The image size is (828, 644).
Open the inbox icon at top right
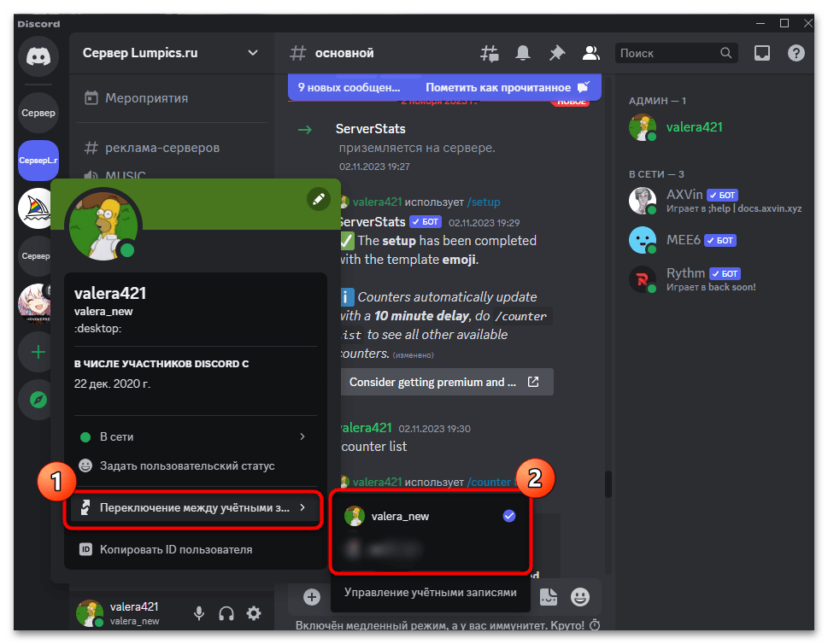tap(760, 52)
